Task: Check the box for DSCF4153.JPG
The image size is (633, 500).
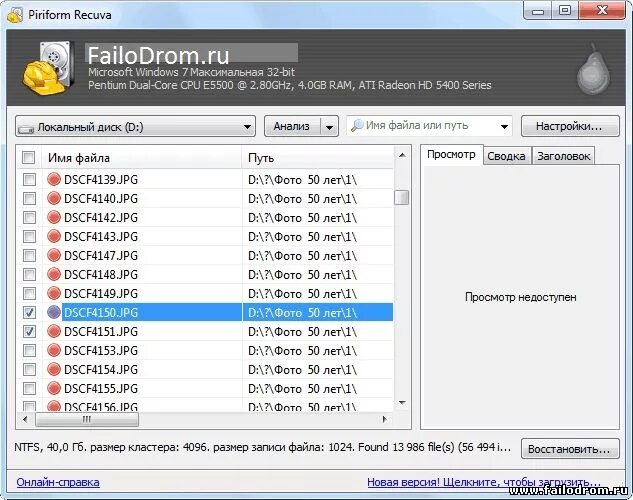Action: pyautogui.click(x=29, y=350)
